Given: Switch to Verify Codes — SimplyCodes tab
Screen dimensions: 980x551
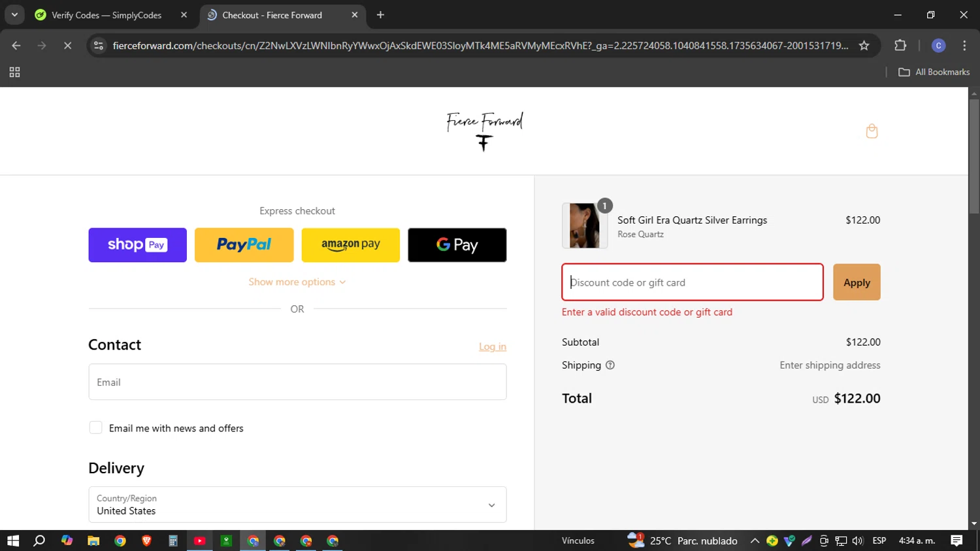Looking at the screenshot, I should coord(106,15).
